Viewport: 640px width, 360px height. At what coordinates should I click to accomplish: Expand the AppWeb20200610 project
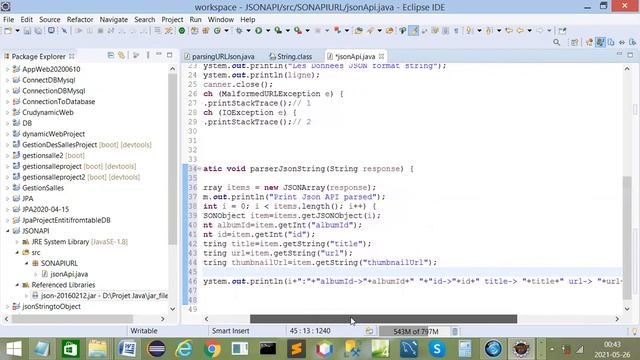pyautogui.click(x=7, y=69)
